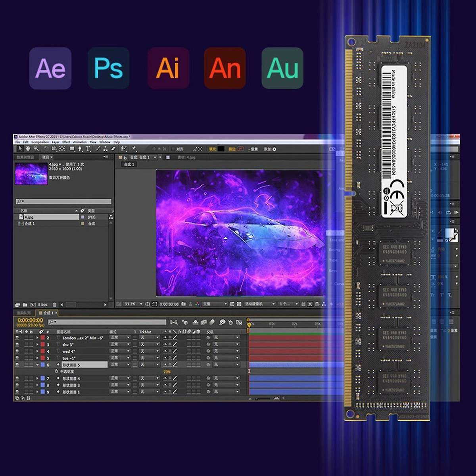This screenshot has width=476, height=476.
Task: Collapse layer 6 properties triangle
Action: pyautogui.click(x=38, y=365)
